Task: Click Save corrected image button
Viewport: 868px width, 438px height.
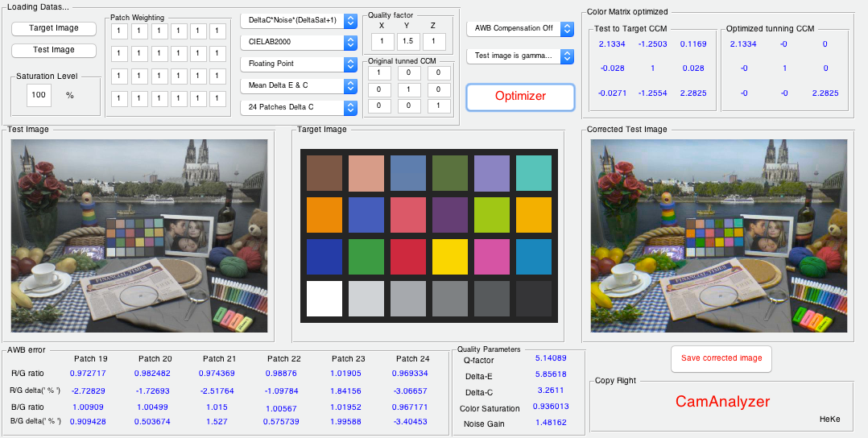Action: (x=721, y=358)
